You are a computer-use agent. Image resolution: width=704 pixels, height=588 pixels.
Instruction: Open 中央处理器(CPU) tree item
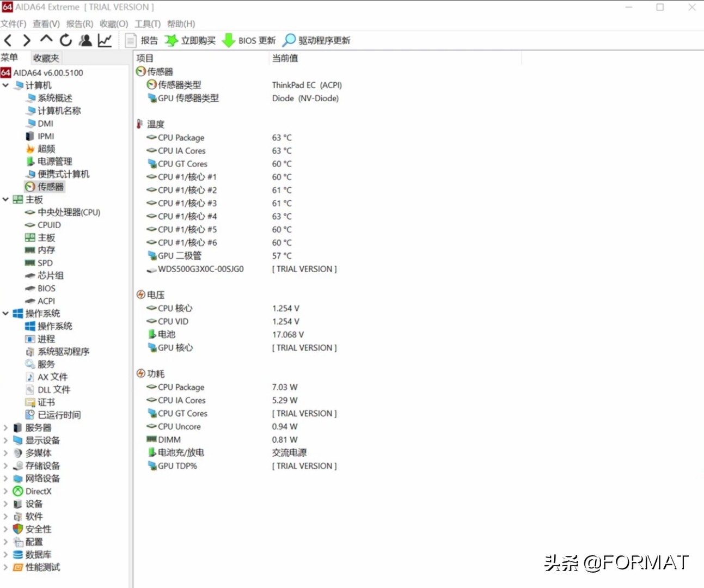[63, 212]
